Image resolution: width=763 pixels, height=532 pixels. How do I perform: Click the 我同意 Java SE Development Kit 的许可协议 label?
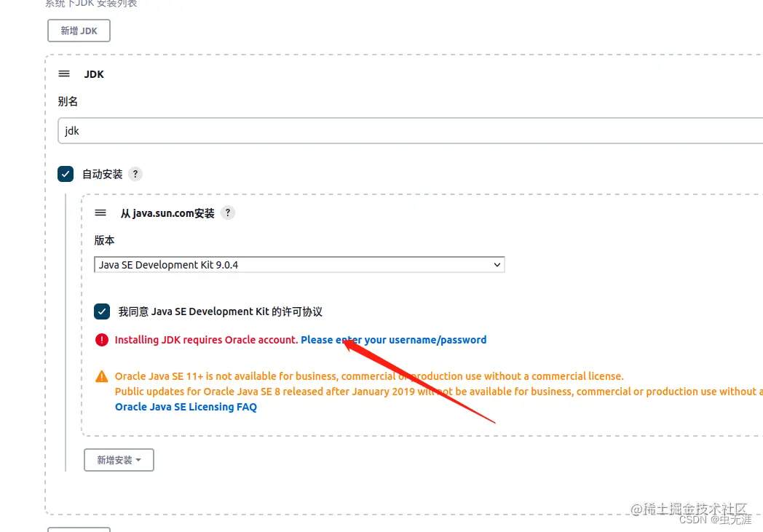coord(220,311)
